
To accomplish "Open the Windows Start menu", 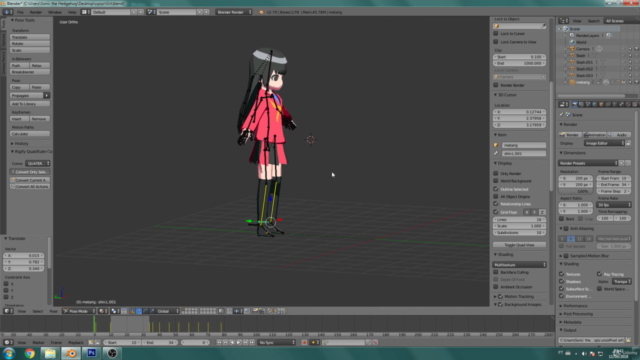I will [9, 353].
